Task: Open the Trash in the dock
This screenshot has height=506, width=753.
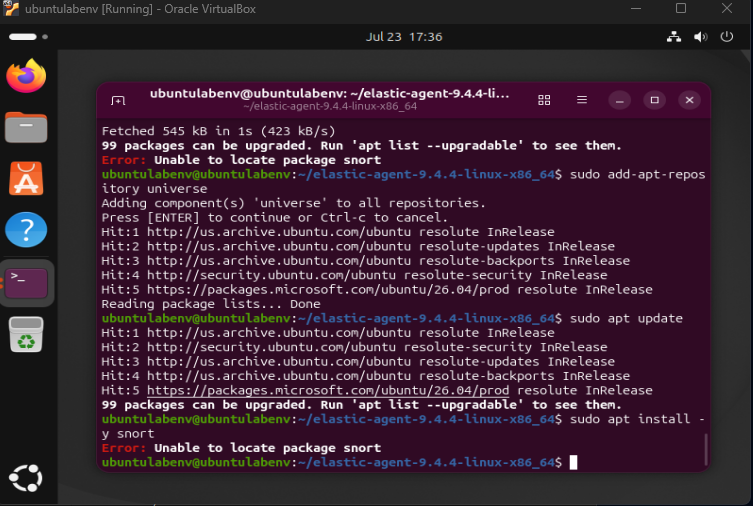Action: pyautogui.click(x=26, y=334)
